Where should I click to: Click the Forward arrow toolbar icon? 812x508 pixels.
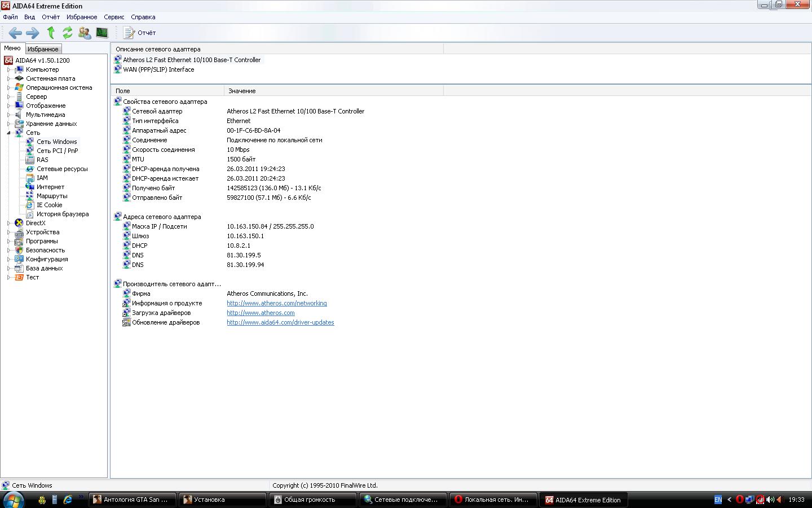[33, 33]
